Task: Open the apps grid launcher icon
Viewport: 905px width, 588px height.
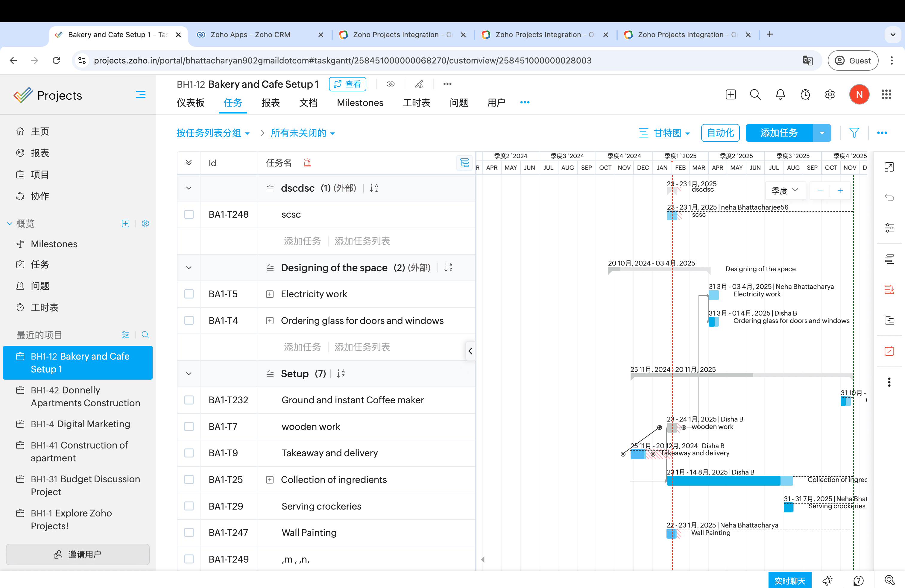Action: pos(886,95)
